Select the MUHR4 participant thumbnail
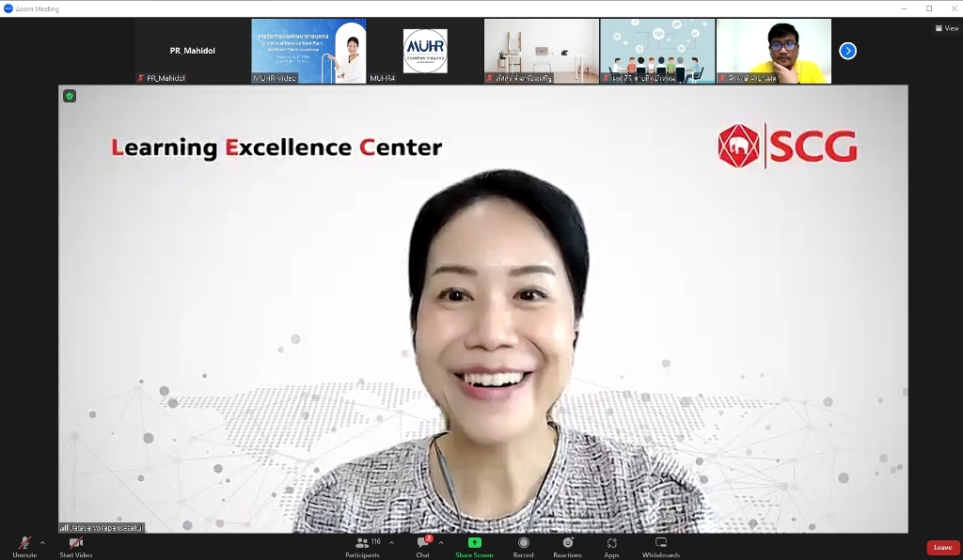Screen dimensions: 963x560 (424, 51)
